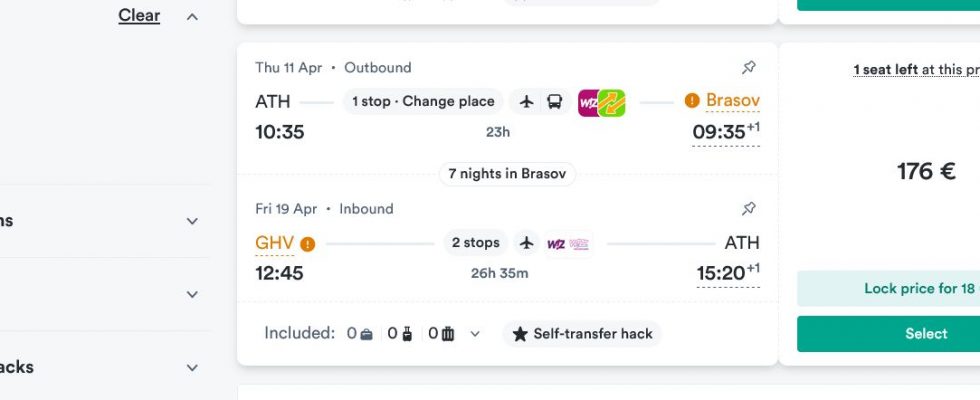Image resolution: width=980 pixels, height=400 pixels.
Task: Click the plane icon on outbound route
Action: click(x=527, y=101)
